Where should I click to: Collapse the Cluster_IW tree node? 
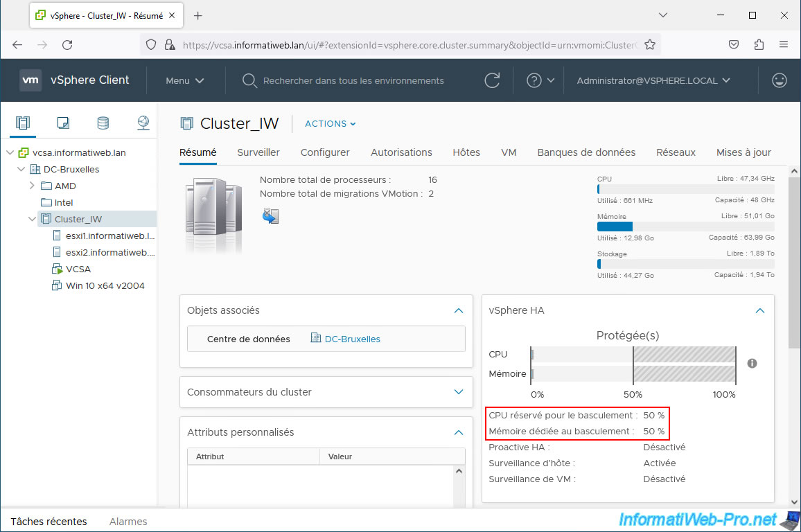coord(32,219)
